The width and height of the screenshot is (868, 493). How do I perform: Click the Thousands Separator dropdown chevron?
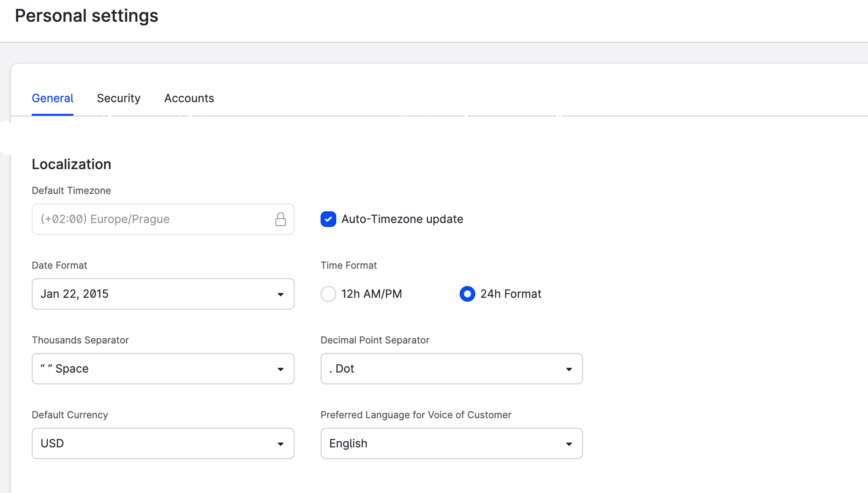tap(281, 369)
